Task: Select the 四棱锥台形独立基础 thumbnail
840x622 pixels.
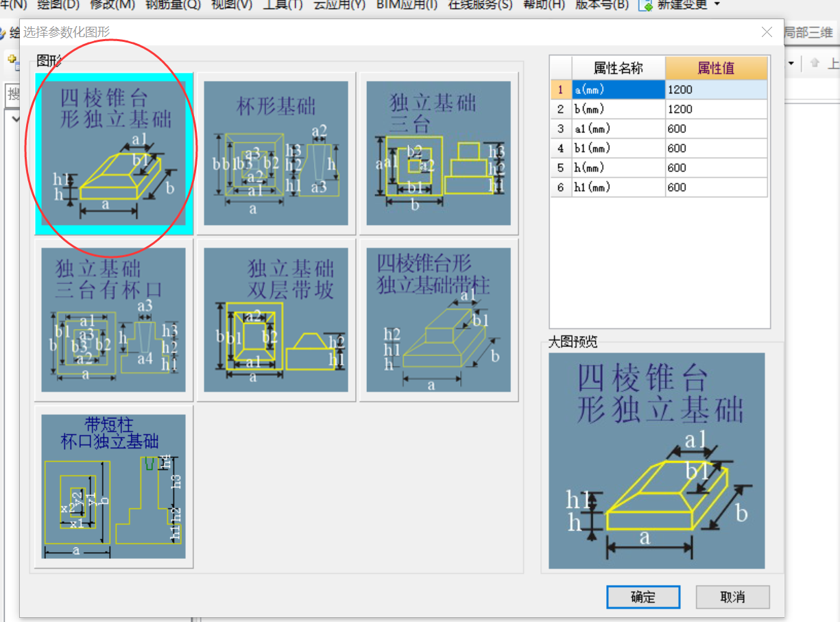Action: [x=114, y=153]
